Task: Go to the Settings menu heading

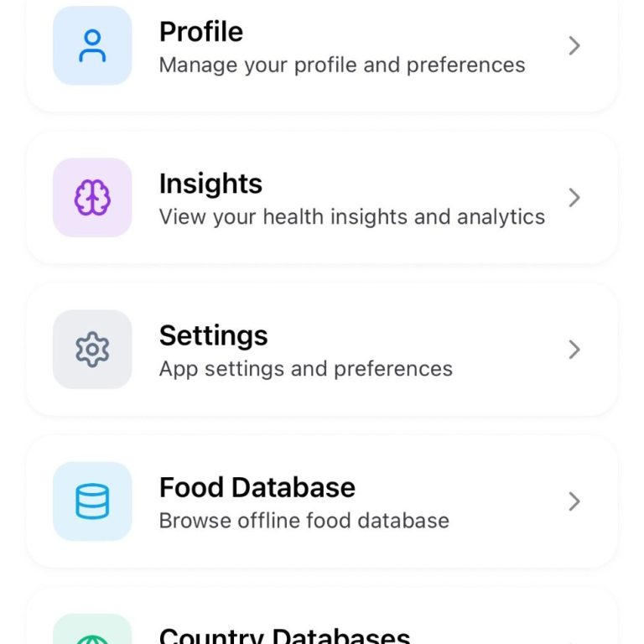Action: click(x=214, y=335)
